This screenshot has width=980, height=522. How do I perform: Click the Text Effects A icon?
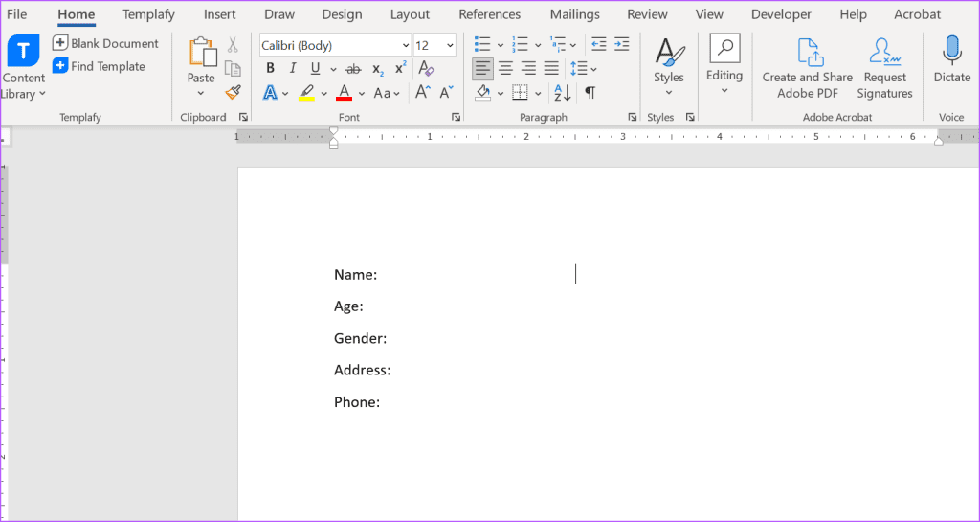[270, 93]
